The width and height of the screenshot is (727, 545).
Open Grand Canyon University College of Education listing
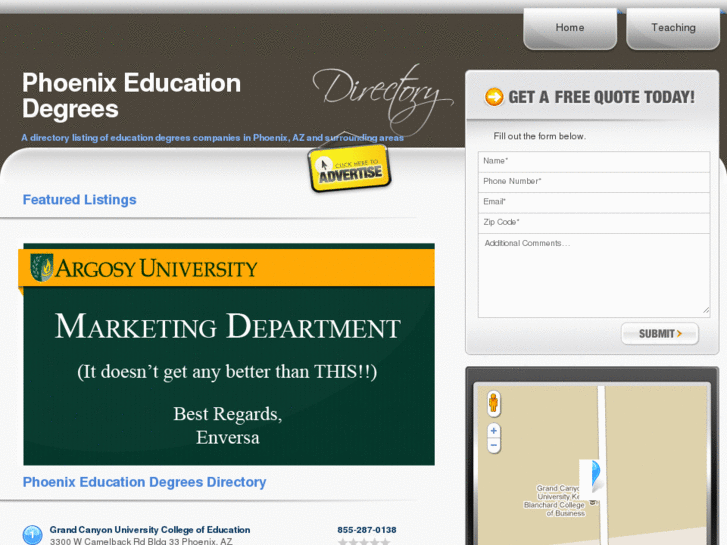[150, 530]
